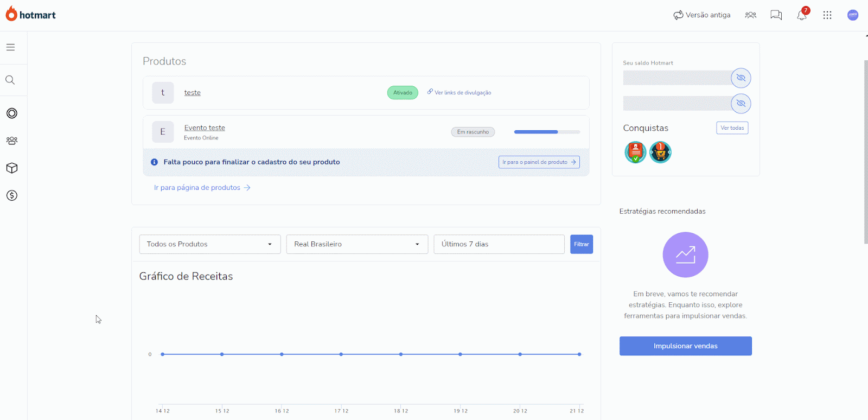This screenshot has height=420, width=868.
Task: Click the 17 12 data point on chart
Action: (x=341, y=354)
